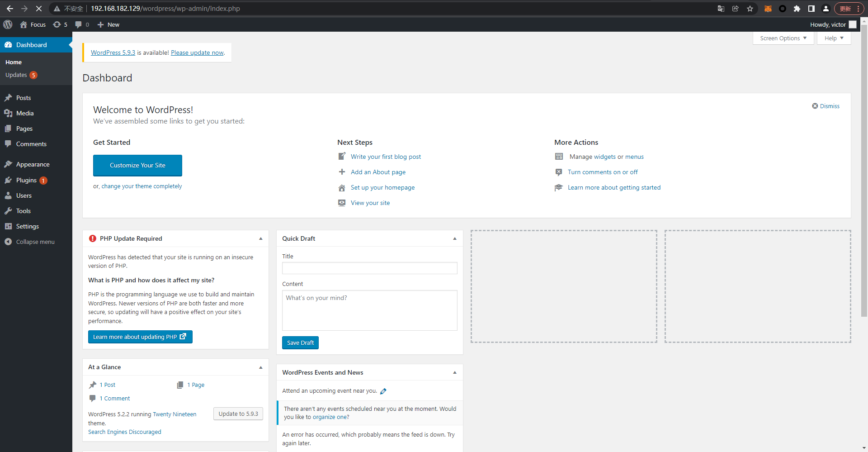This screenshot has width=868, height=452.
Task: Click the browser back arrow button
Action: coord(10,9)
